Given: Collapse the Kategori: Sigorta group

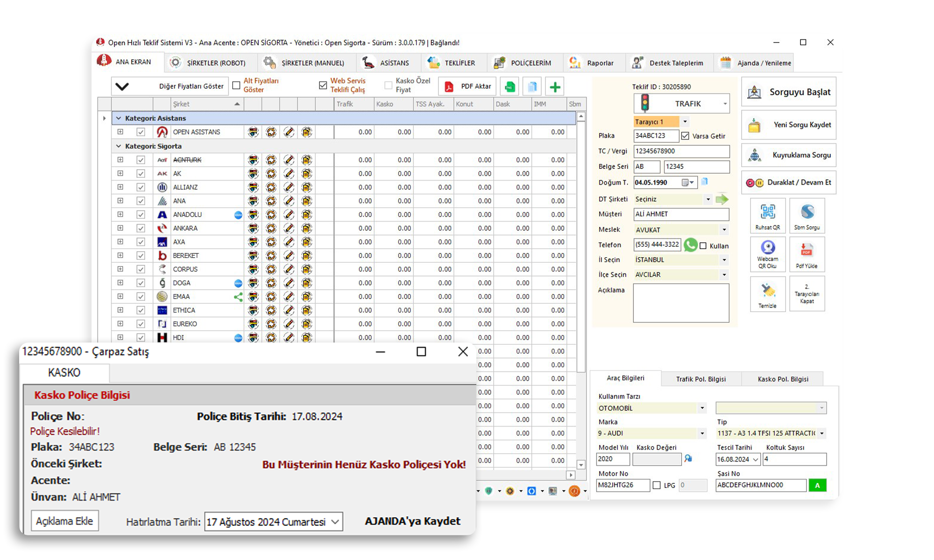Looking at the screenshot, I should (119, 146).
